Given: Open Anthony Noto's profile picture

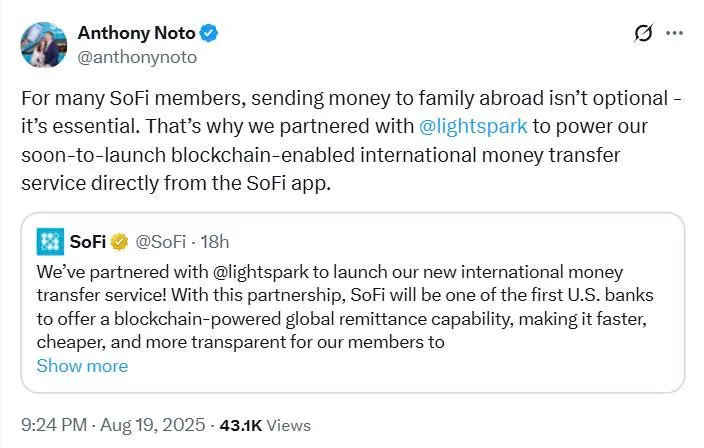Looking at the screenshot, I should [44, 45].
